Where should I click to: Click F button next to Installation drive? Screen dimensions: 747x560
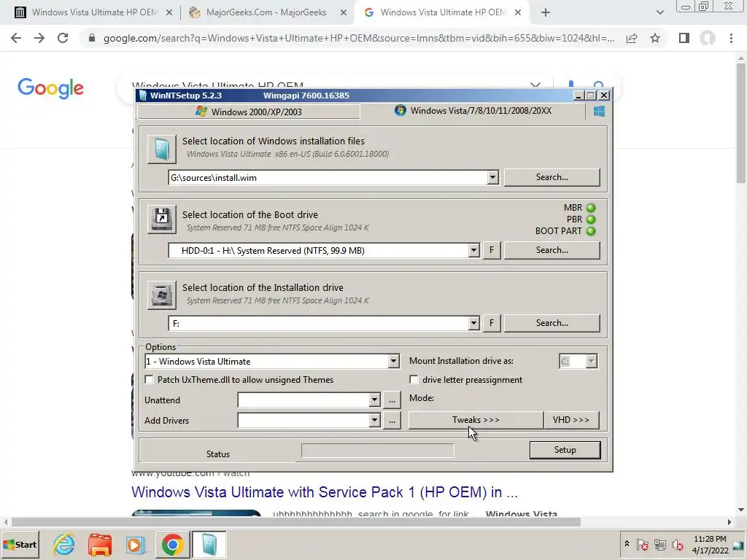[x=492, y=323]
